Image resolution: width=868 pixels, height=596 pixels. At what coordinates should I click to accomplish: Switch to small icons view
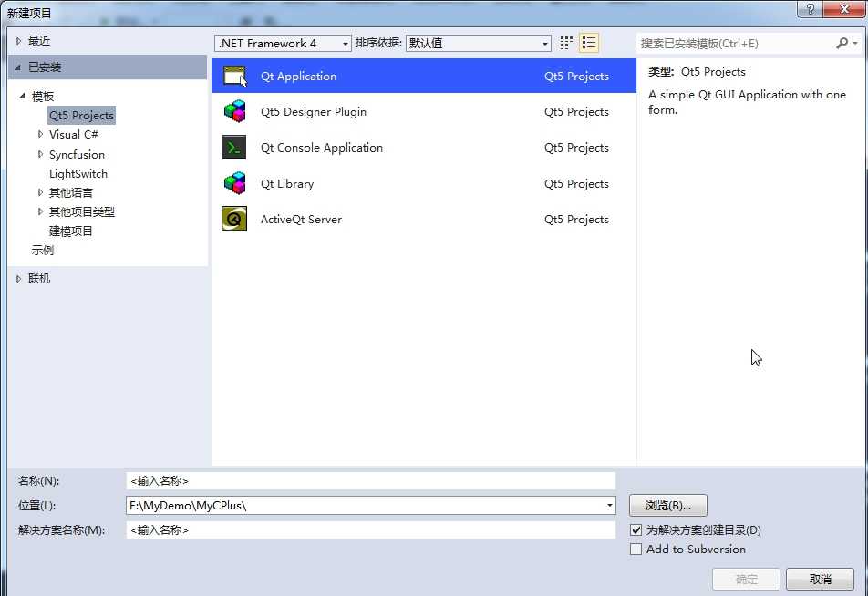pos(565,43)
